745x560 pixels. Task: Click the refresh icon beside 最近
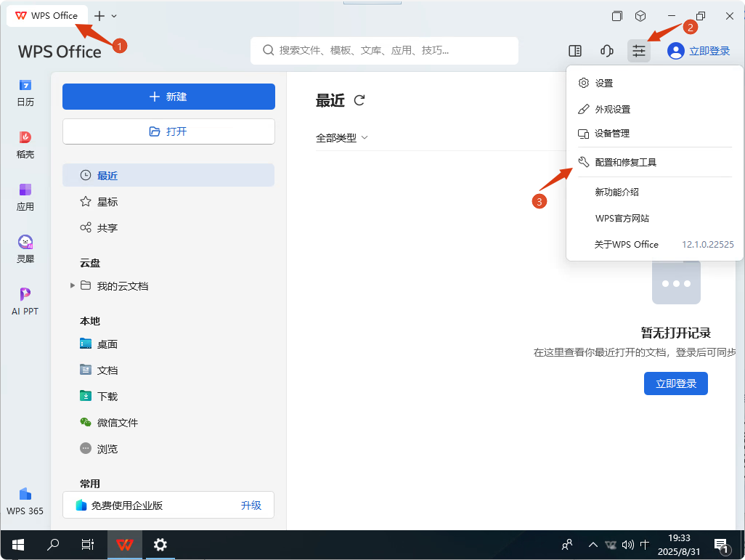359,100
